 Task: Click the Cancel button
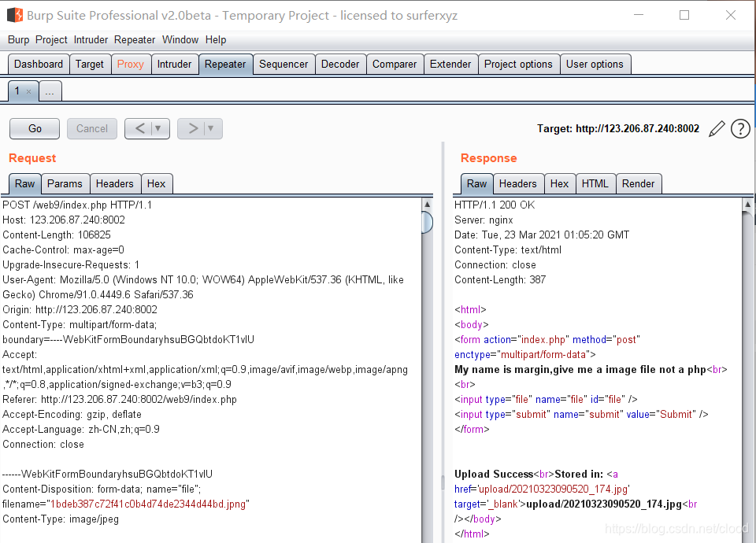(92, 128)
